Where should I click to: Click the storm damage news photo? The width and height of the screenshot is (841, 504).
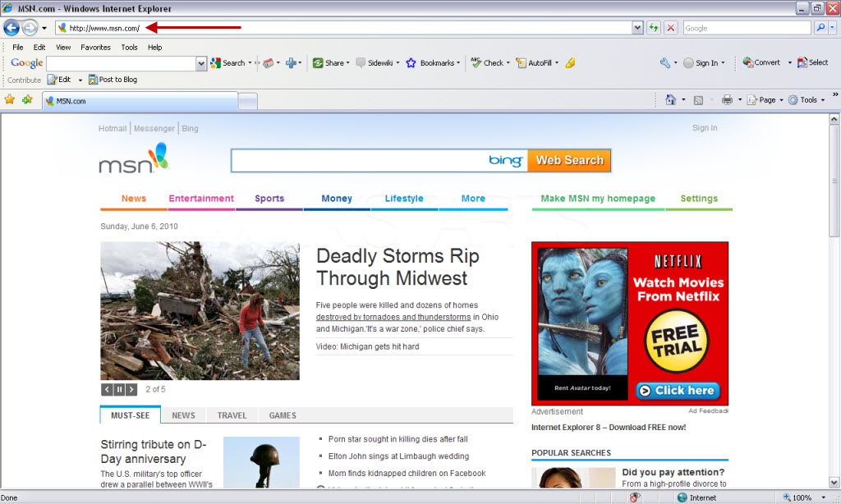tap(200, 310)
